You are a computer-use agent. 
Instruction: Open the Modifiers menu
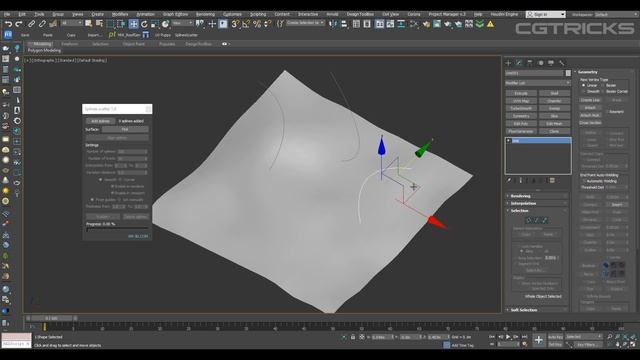coord(120,14)
